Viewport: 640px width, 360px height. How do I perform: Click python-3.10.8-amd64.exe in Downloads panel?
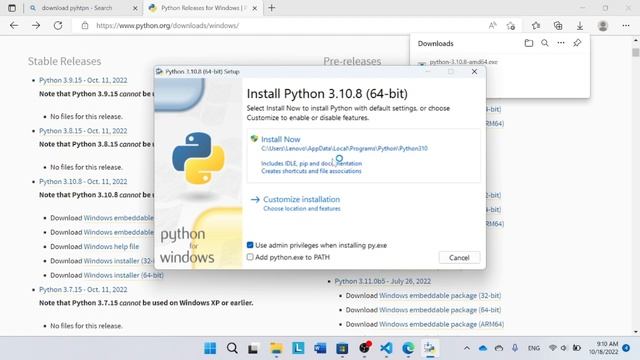click(463, 62)
